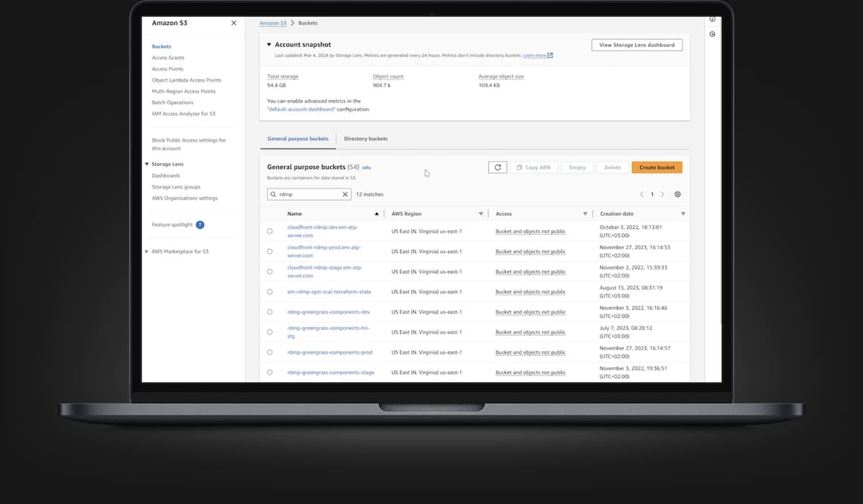Select the em-rdmp-opti-scal-terraform-state radio button

pos(270,291)
